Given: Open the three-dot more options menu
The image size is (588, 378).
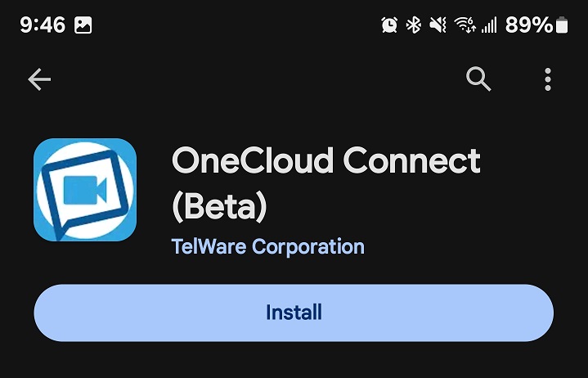Looking at the screenshot, I should tap(548, 79).
